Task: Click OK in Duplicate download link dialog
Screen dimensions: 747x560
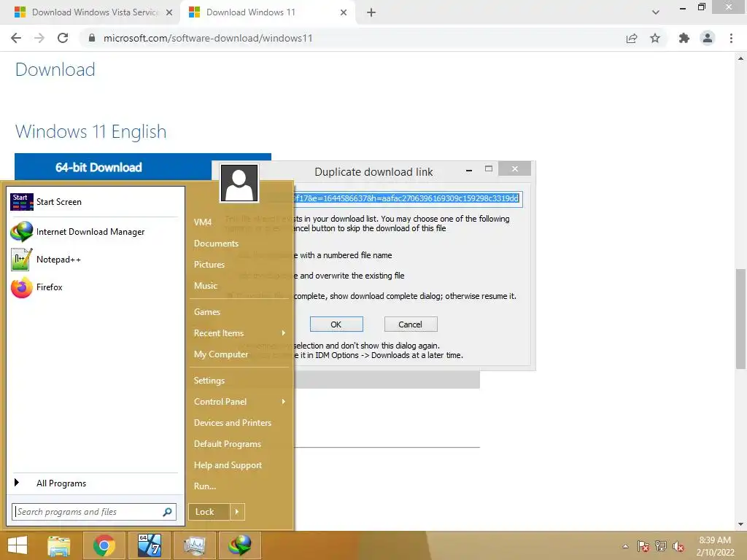Action: [336, 324]
